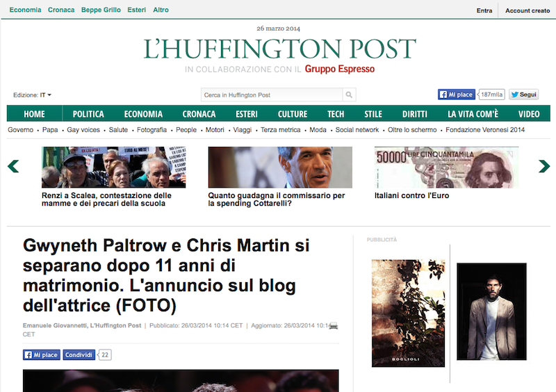
Task: Click Entra to log in
Action: (x=484, y=10)
